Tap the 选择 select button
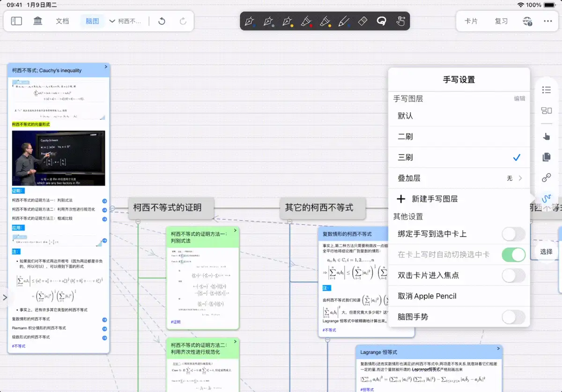This screenshot has height=392, width=562. coord(546,252)
